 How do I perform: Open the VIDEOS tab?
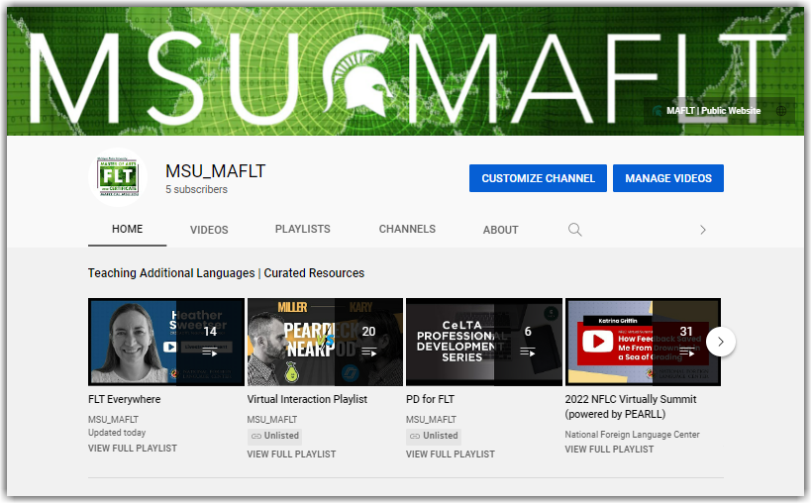click(209, 230)
